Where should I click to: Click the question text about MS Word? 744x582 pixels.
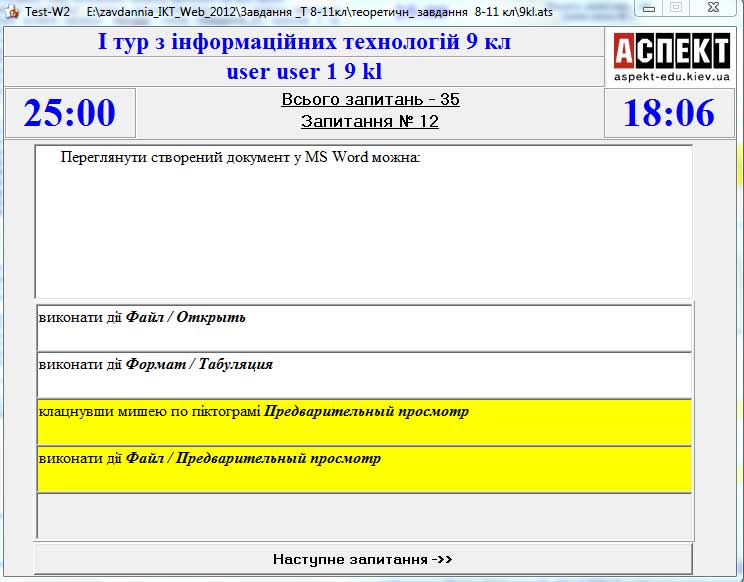[x=240, y=158]
